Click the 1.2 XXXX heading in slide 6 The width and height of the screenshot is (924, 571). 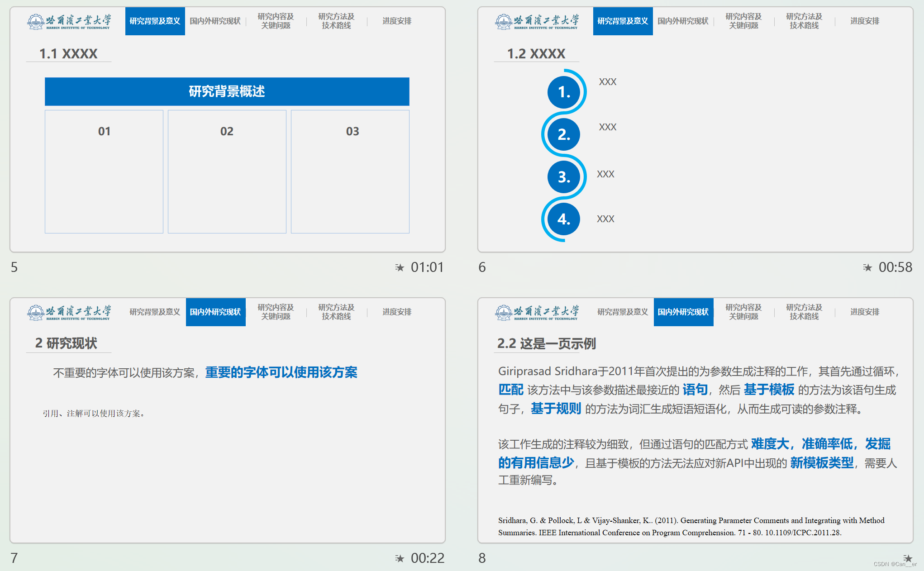(x=536, y=54)
